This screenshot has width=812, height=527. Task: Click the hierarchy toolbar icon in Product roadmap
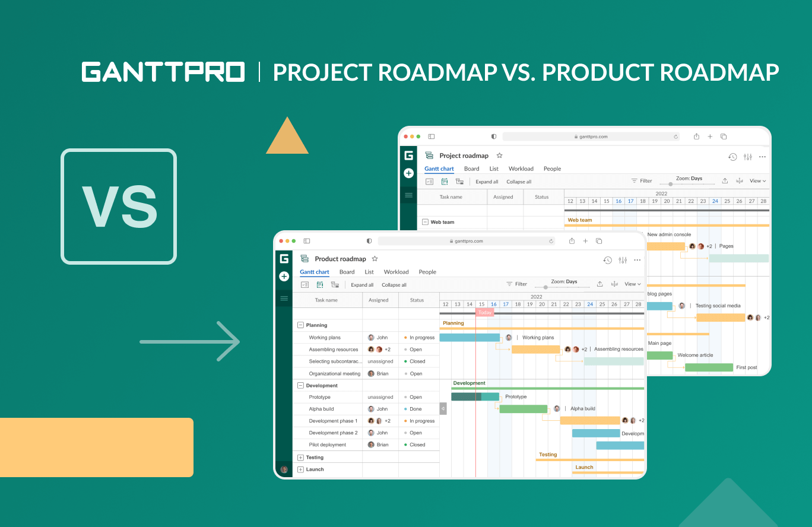click(335, 285)
